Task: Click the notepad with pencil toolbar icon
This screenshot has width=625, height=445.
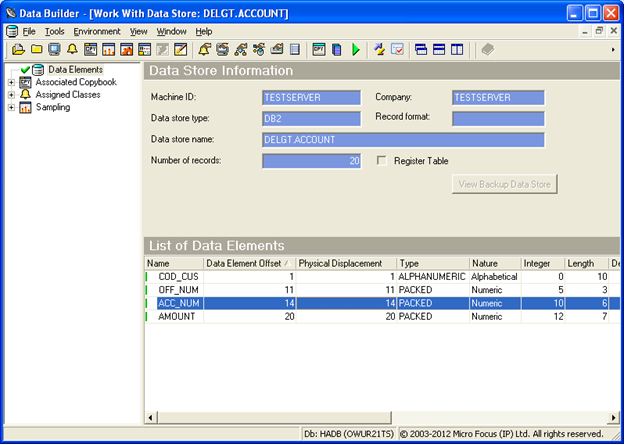Action: click(x=181, y=49)
